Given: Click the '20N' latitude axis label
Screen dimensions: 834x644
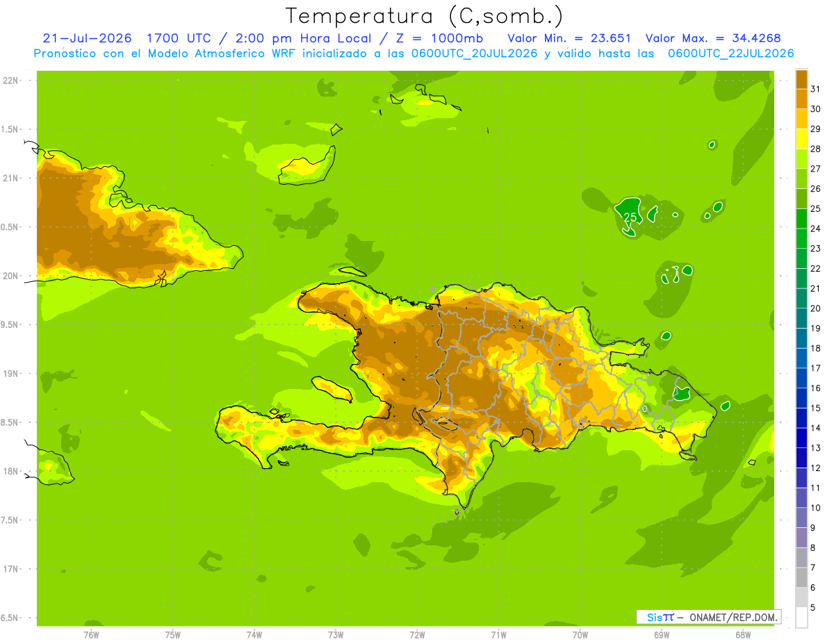Looking at the screenshot, I should [10, 276].
